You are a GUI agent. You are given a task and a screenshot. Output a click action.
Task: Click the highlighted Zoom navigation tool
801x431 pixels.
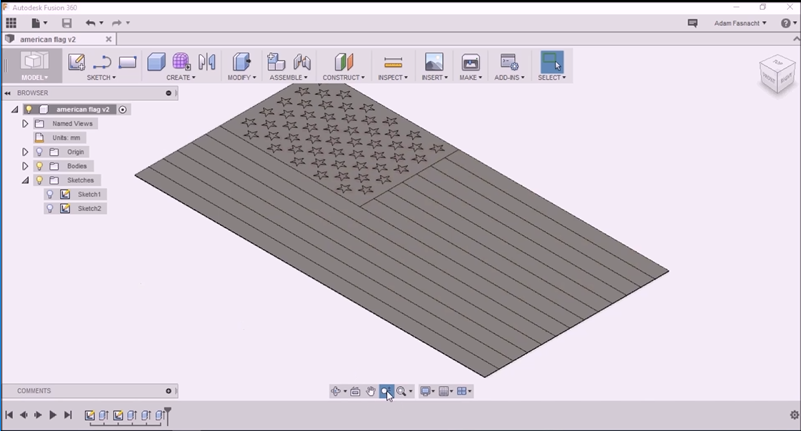[x=386, y=391]
